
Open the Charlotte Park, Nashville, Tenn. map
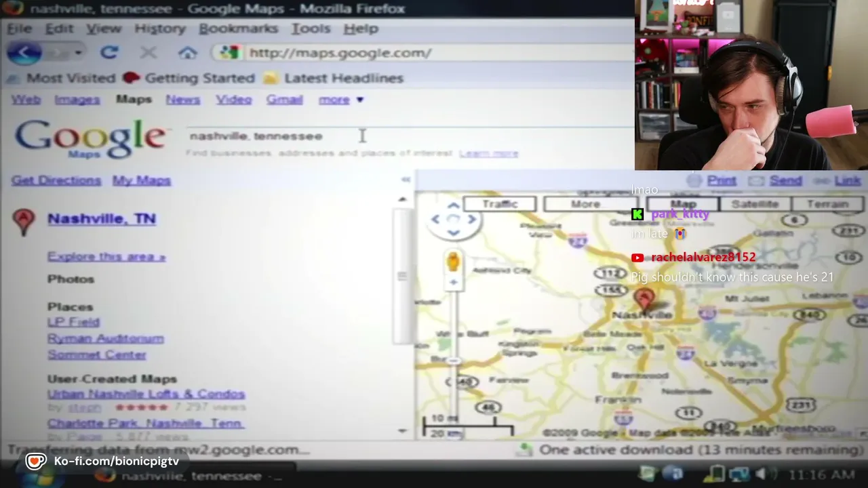[145, 424]
